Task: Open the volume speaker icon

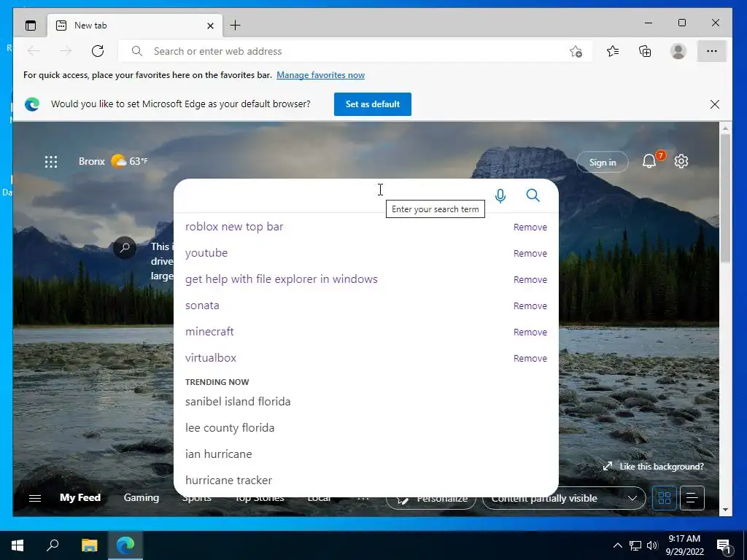Action: point(652,545)
